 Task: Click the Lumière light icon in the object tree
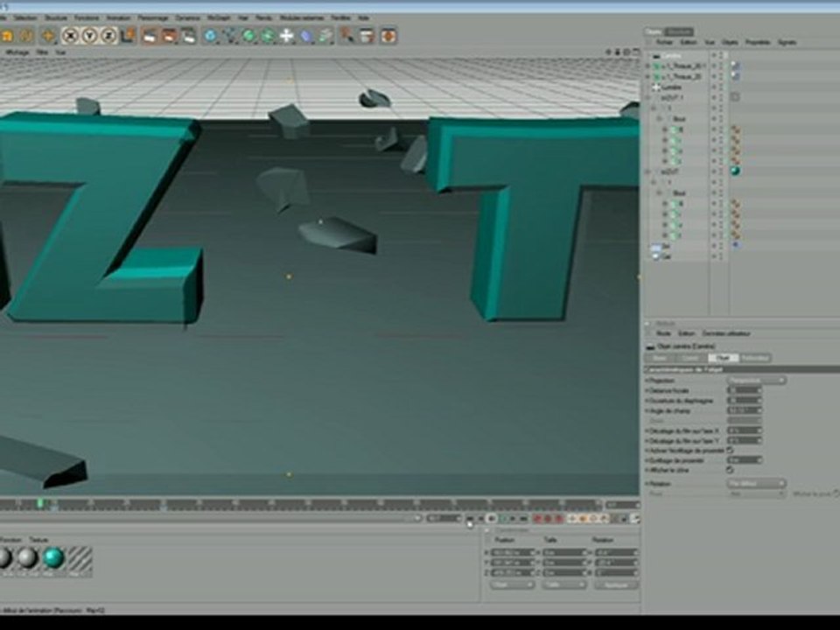656,87
